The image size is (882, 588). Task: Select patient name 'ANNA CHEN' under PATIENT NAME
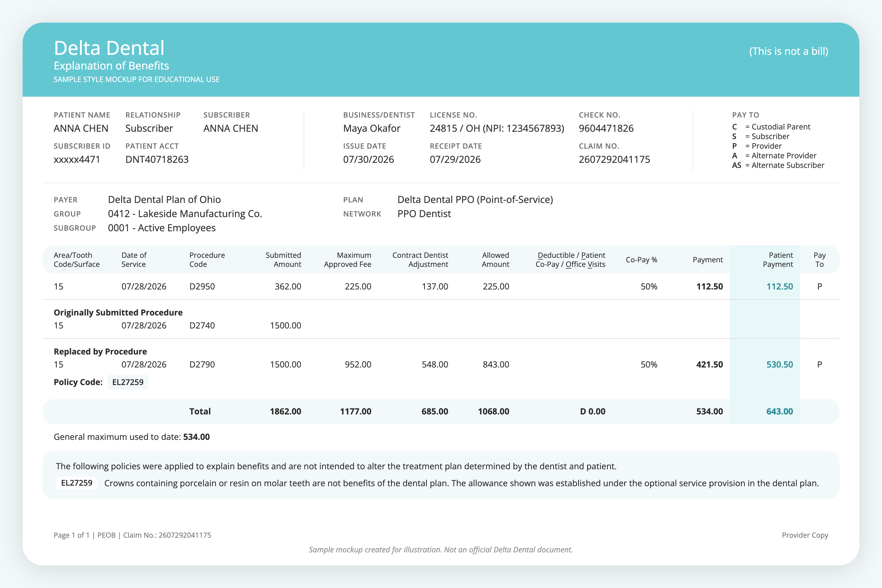[x=81, y=128]
